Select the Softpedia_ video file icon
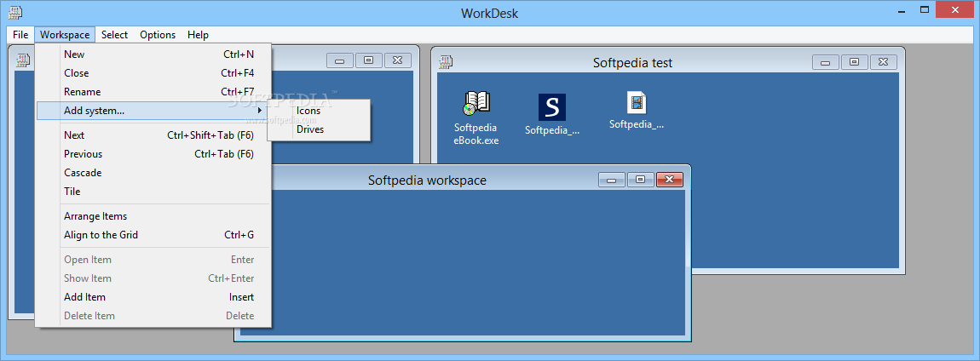The image size is (980, 361). (x=637, y=111)
